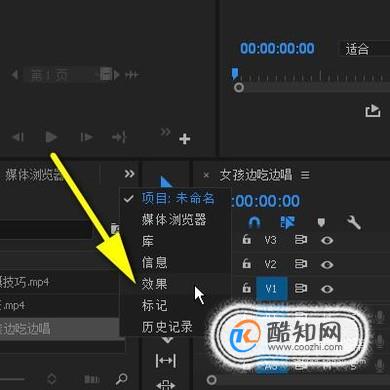Toggle timeline snap magnet icon

coord(254,222)
